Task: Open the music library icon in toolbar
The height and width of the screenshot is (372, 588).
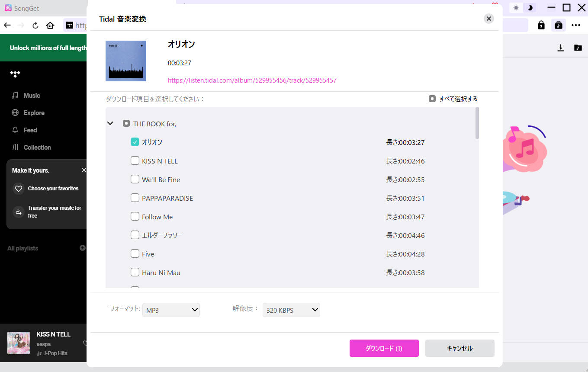Action: (558, 25)
